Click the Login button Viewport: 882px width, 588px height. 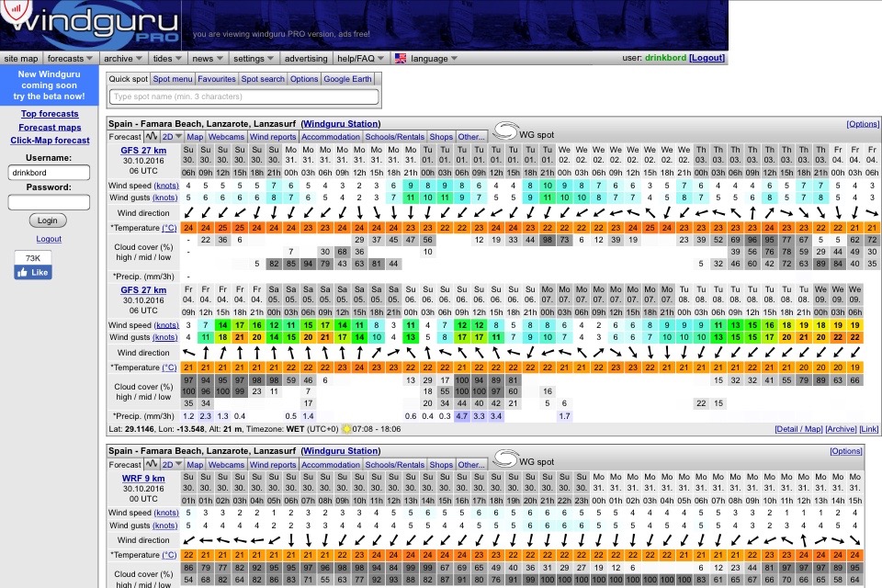[x=47, y=220]
